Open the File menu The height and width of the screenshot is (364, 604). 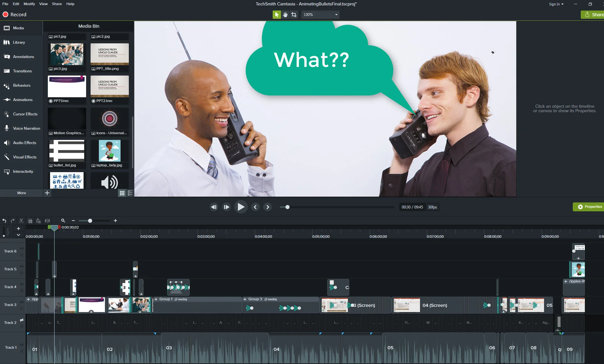coord(5,4)
